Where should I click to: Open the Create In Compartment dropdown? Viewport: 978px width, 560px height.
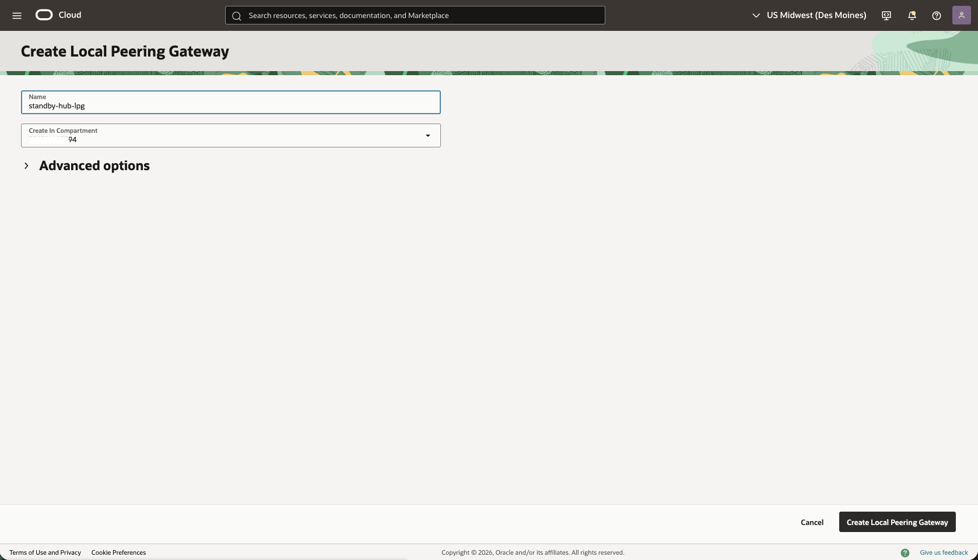pos(427,135)
